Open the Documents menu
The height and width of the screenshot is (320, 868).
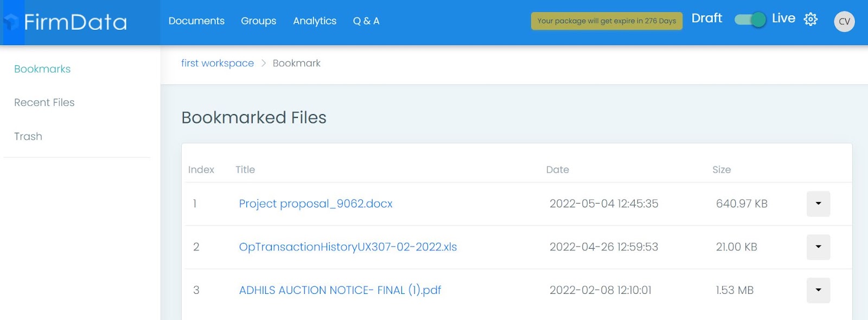click(x=196, y=21)
